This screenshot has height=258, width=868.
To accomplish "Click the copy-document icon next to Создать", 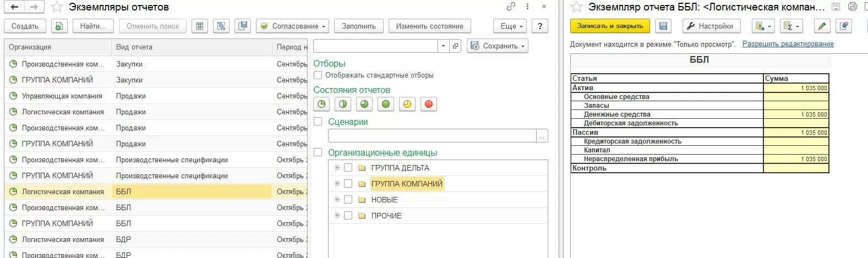I will [x=59, y=26].
